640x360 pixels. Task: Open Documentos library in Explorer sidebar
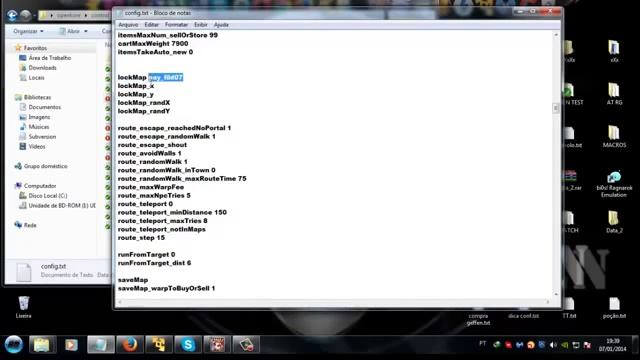pyautogui.click(x=44, y=107)
